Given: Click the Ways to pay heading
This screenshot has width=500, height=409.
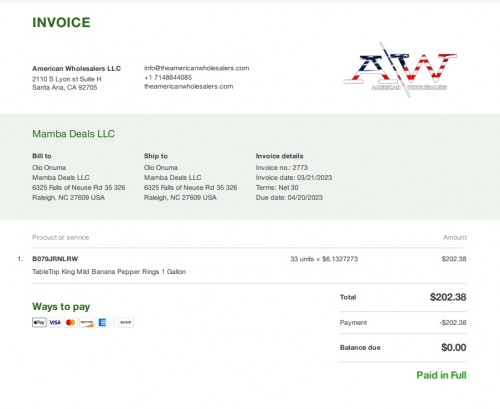Looking at the screenshot, I should point(61,307).
